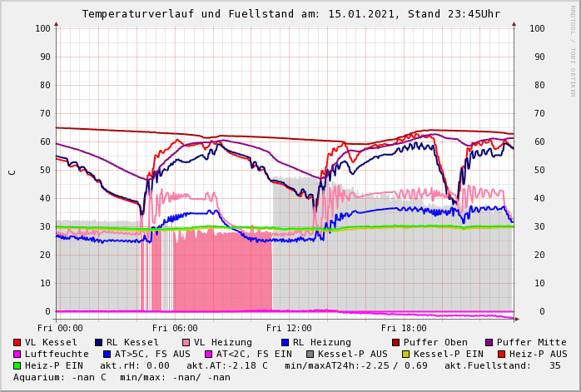Click the Fri 06:00 time axis label
581x392 pixels.
click(x=175, y=328)
